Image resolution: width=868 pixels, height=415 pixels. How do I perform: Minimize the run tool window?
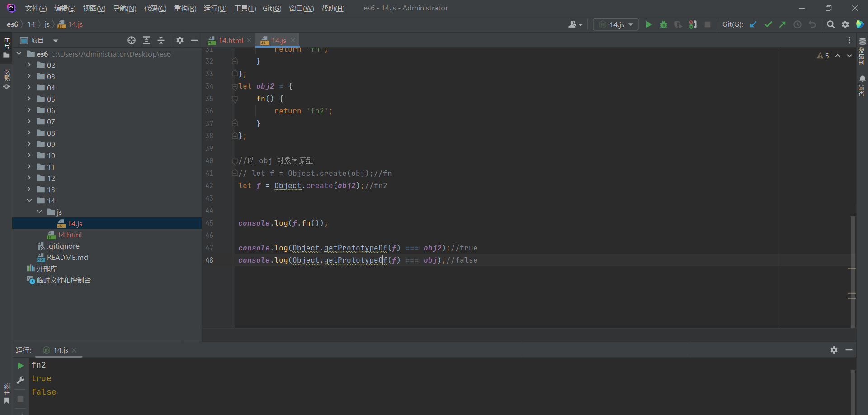point(849,350)
